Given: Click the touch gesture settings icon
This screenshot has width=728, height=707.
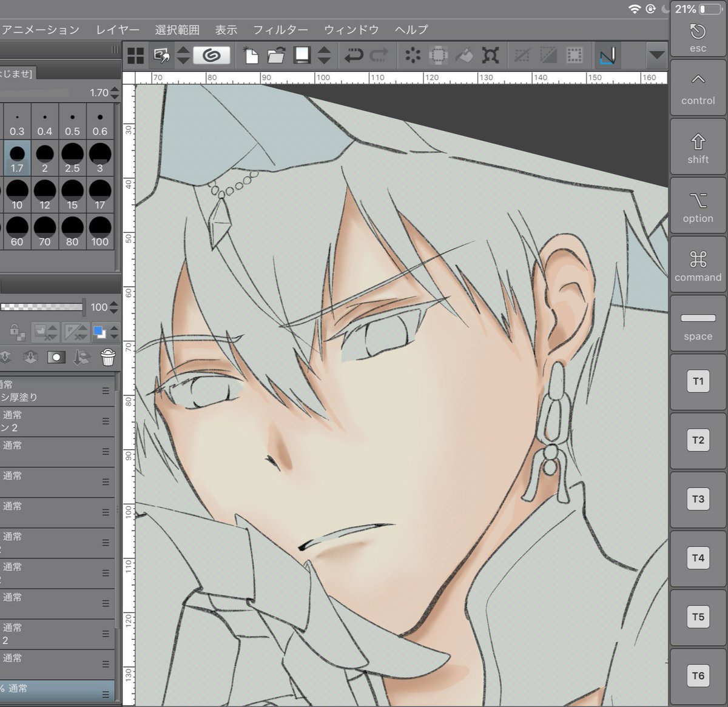Looking at the screenshot, I should [161, 56].
